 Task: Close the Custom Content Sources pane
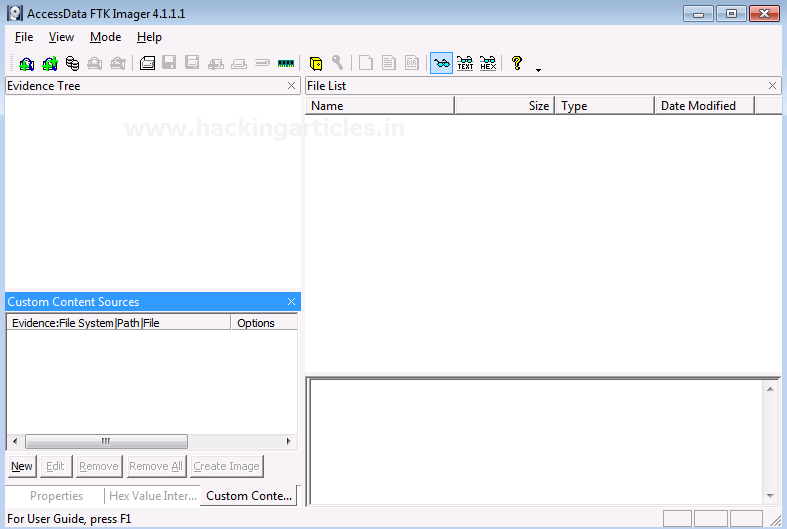(291, 302)
